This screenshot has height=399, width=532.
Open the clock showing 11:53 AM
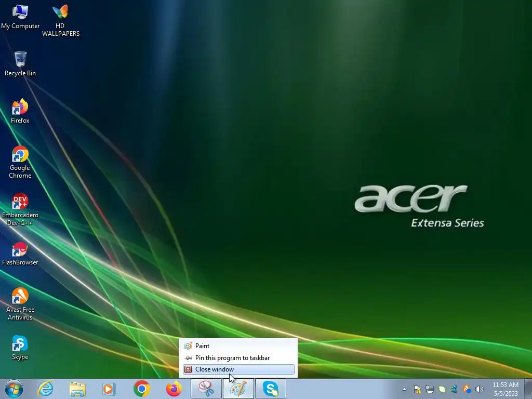tap(506, 389)
